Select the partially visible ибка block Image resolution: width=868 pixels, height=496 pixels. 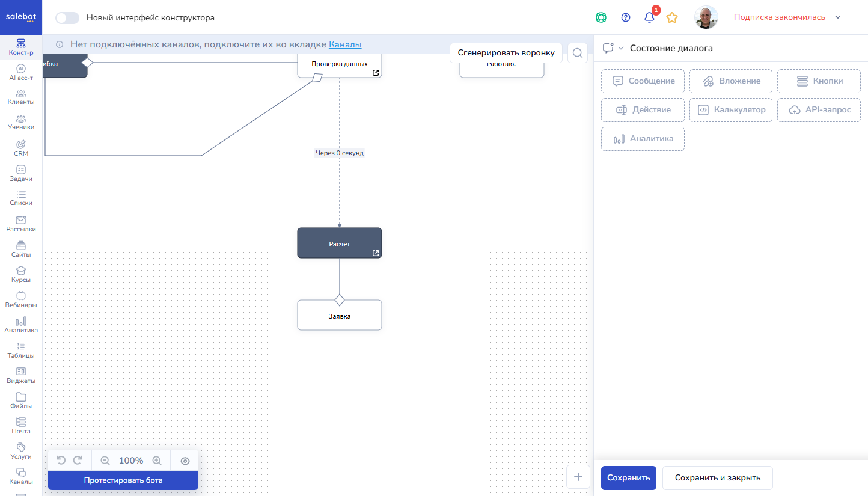[66, 65]
